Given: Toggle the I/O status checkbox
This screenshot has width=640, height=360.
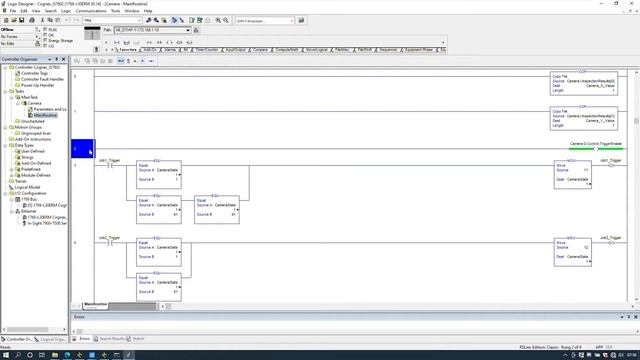Looking at the screenshot, I should 45,46.
